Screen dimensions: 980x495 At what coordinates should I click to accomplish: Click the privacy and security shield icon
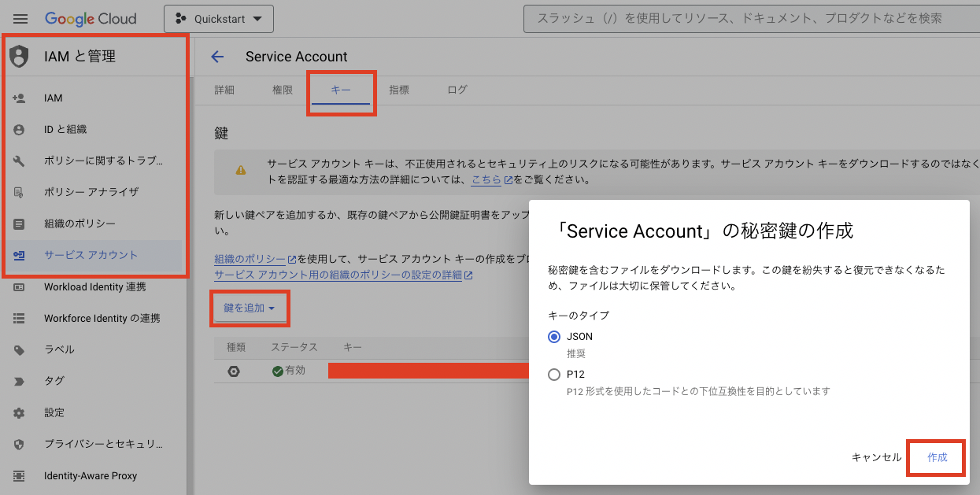(19, 444)
